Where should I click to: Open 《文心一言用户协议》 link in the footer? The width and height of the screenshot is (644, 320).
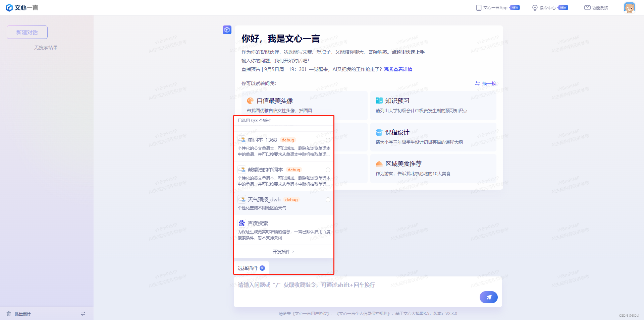point(311,314)
